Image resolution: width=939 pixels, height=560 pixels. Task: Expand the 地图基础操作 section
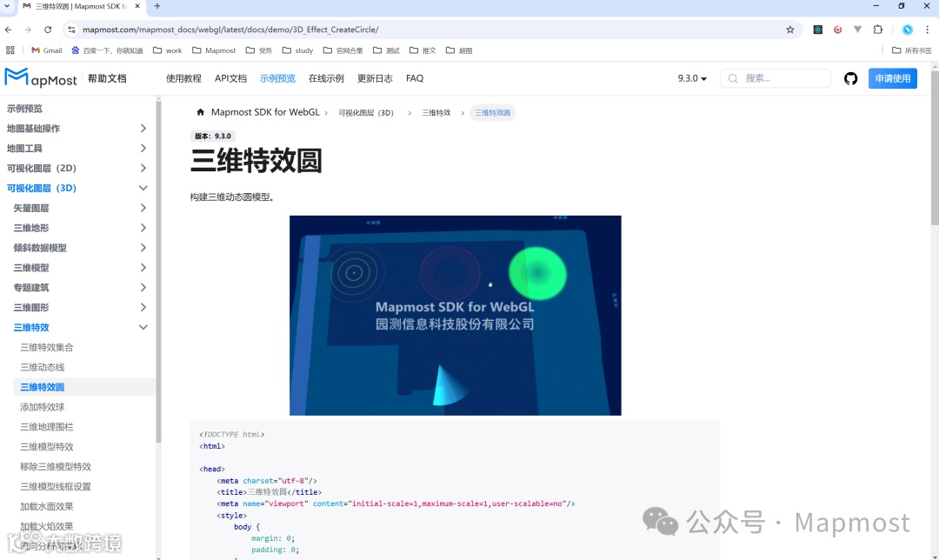point(143,128)
